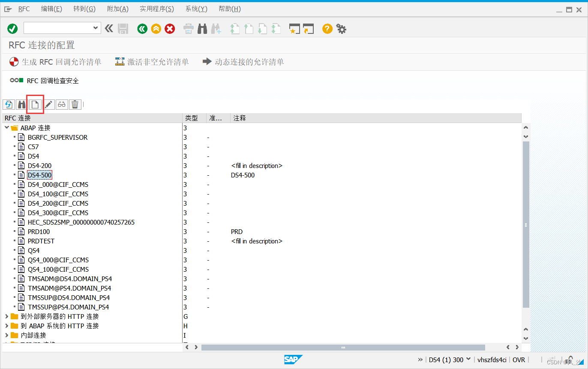Click the Find Next binoculars-plus icon

216,29
